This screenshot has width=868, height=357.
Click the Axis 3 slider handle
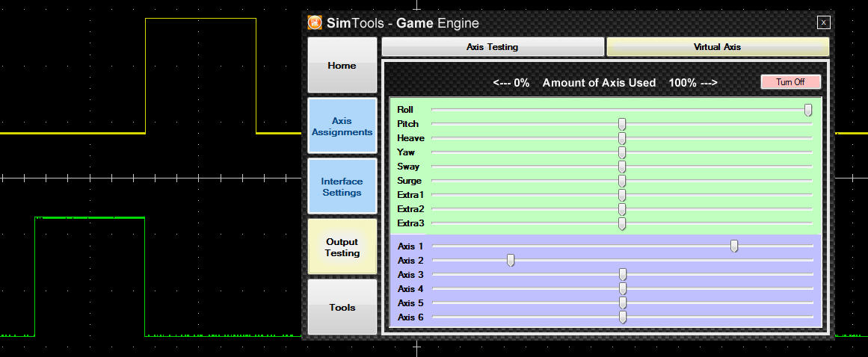click(x=622, y=275)
